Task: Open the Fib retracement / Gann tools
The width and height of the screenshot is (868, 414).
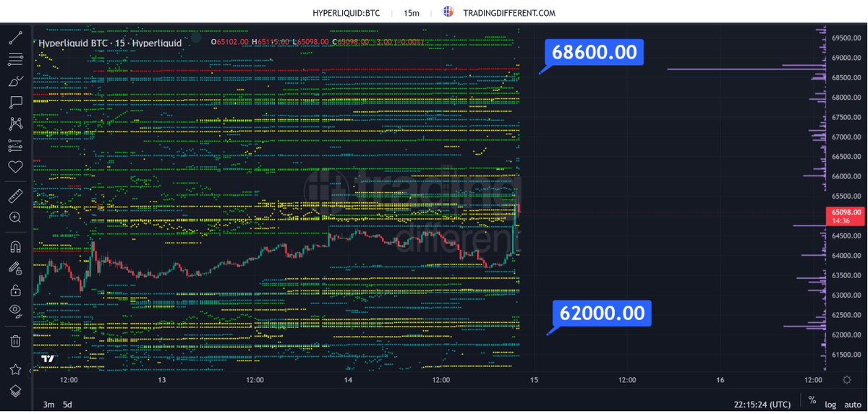Action: 15,59
